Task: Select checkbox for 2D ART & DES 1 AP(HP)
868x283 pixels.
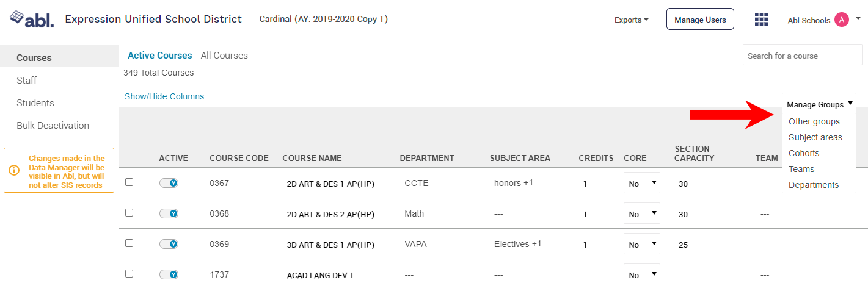Action: click(129, 182)
